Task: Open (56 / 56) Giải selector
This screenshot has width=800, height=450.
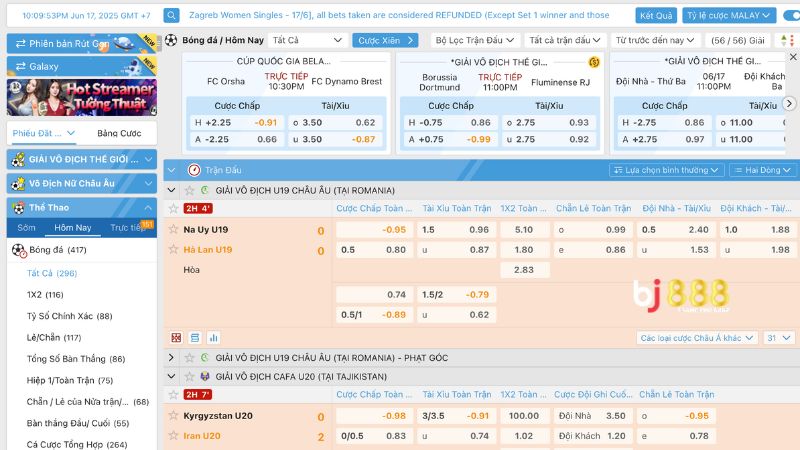Action: pyautogui.click(x=738, y=40)
